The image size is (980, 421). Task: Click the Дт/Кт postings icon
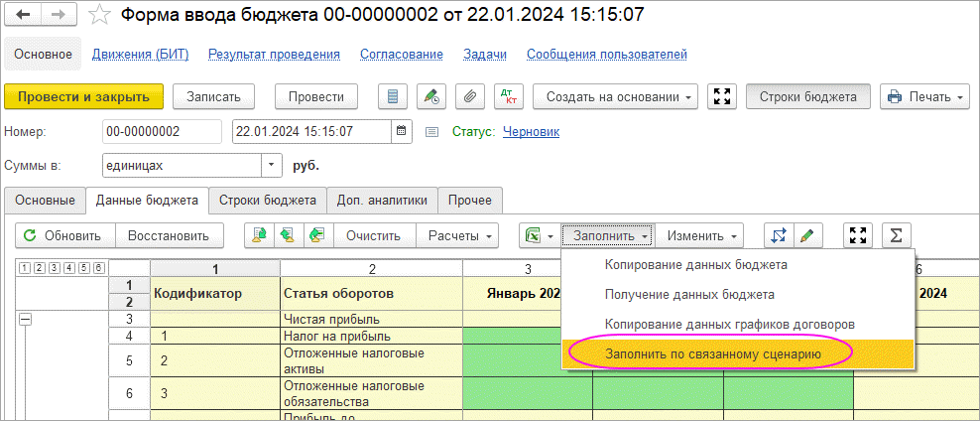[x=508, y=96]
